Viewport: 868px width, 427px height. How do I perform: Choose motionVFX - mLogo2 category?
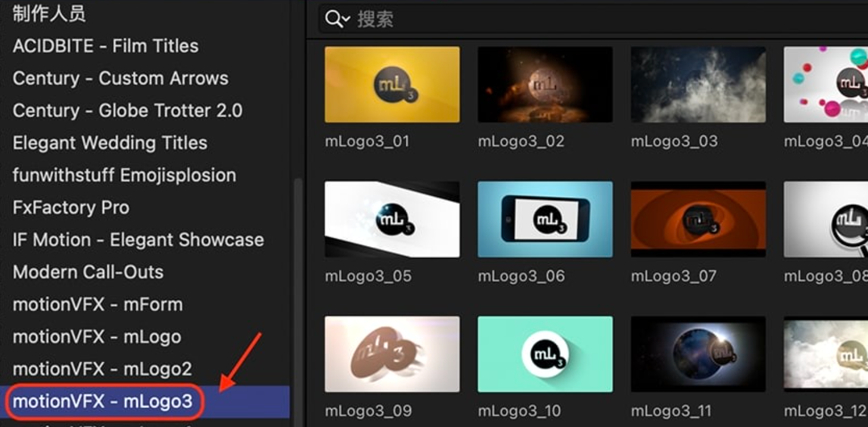102,369
